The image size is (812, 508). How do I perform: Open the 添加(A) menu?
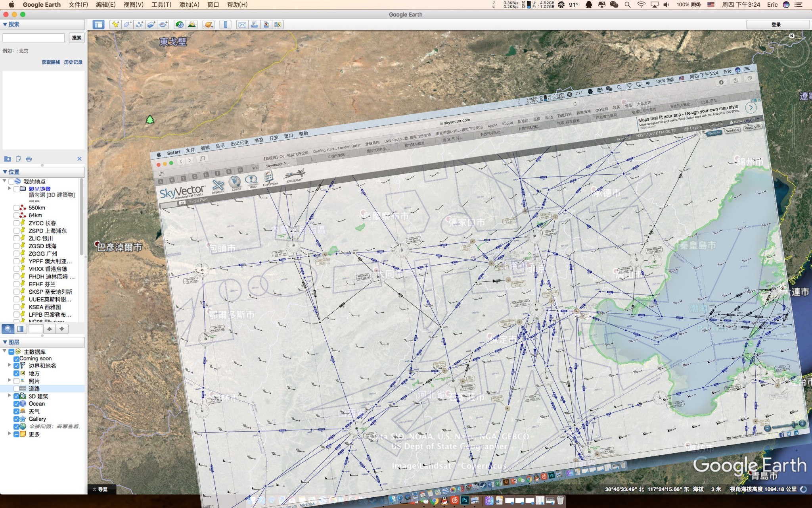click(190, 4)
